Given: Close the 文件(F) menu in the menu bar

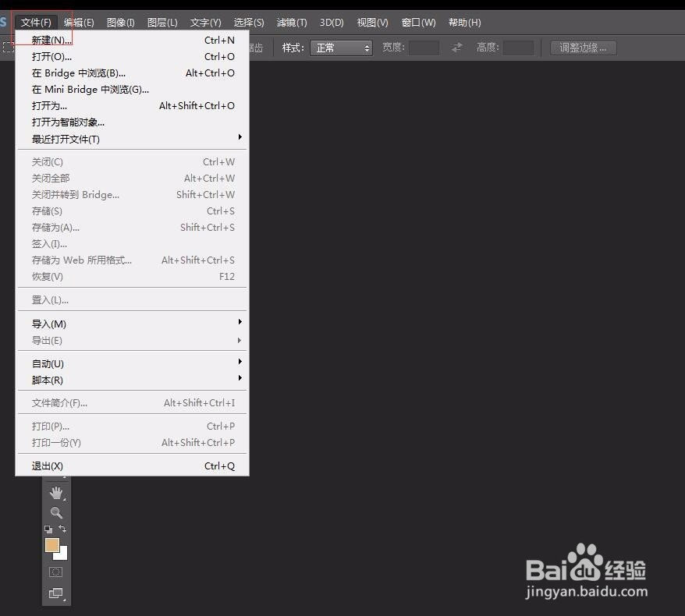Looking at the screenshot, I should point(36,23).
